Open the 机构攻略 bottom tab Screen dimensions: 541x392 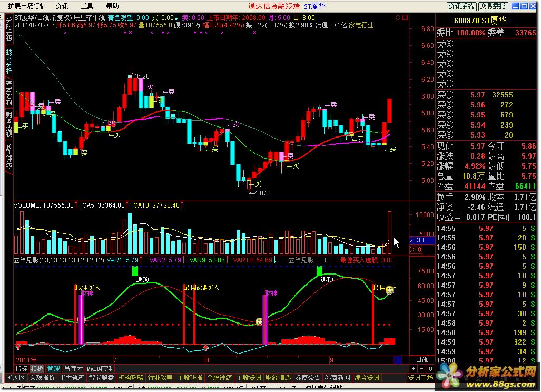tap(131, 378)
